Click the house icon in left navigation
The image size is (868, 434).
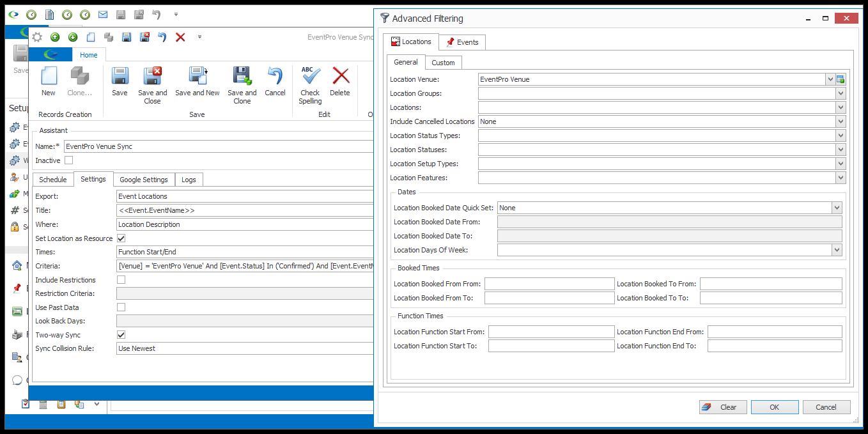17,265
